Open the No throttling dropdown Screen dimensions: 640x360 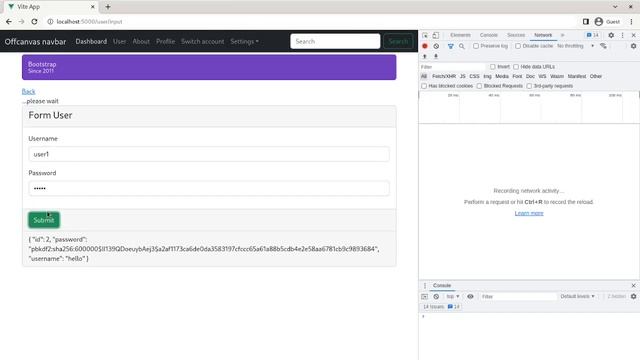point(576,46)
